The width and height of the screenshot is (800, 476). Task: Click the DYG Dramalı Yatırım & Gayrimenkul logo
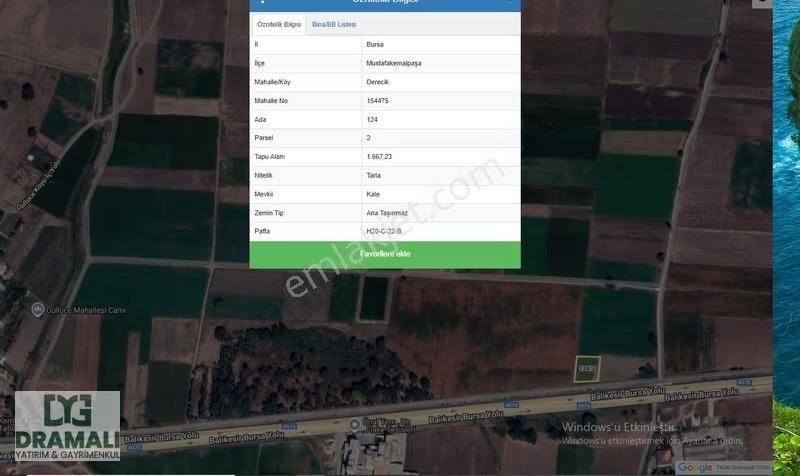67,426
